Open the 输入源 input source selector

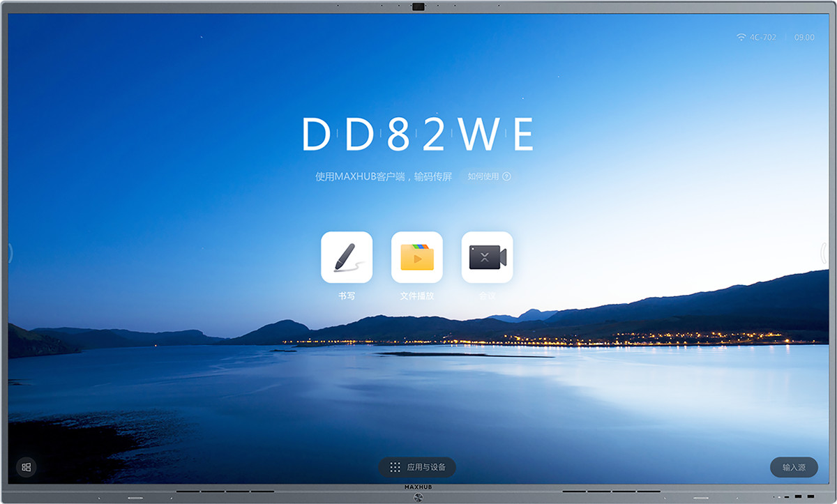(x=794, y=467)
